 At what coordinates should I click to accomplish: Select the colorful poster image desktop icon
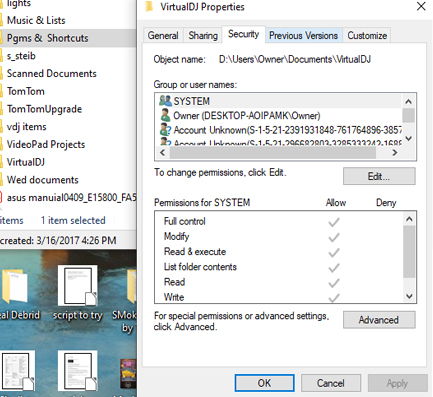tap(129, 374)
